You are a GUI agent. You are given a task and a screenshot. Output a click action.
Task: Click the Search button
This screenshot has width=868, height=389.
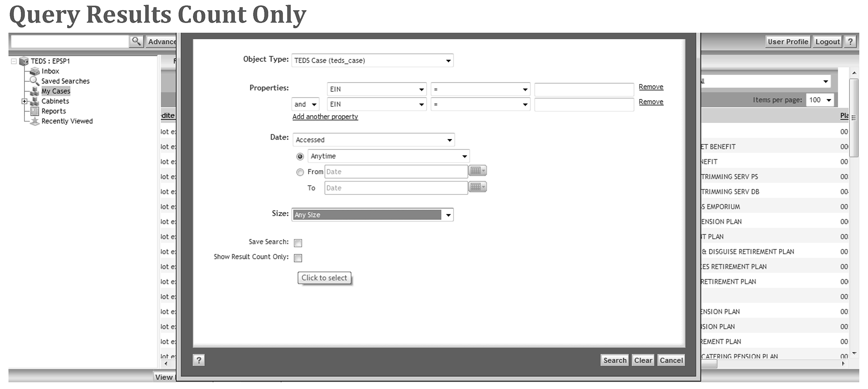click(x=614, y=360)
